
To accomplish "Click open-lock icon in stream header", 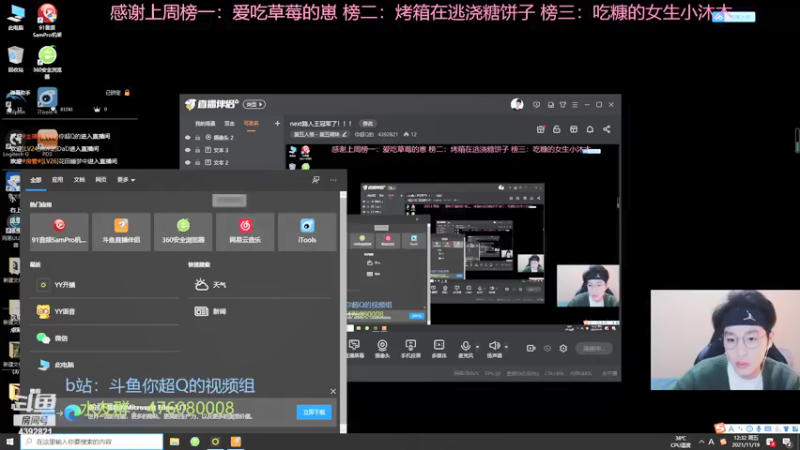I will (x=557, y=130).
